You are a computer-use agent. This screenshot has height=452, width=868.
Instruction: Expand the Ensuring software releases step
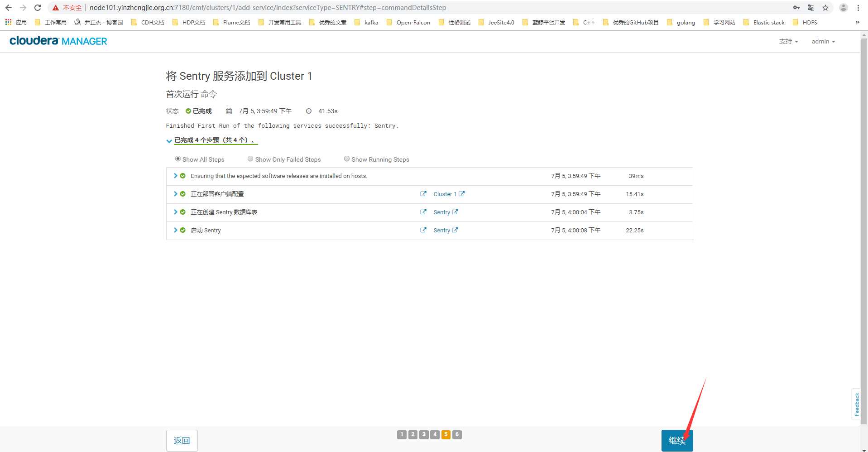pos(175,176)
